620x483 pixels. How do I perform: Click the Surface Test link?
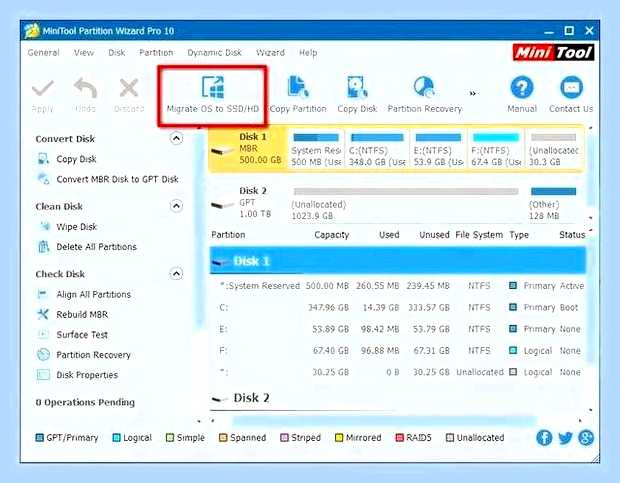click(x=82, y=334)
